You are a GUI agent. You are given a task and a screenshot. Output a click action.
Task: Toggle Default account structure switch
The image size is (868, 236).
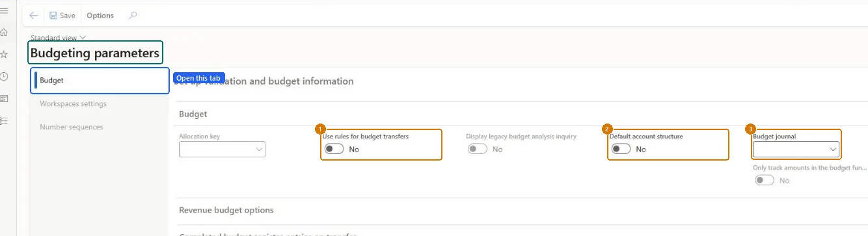(x=621, y=149)
